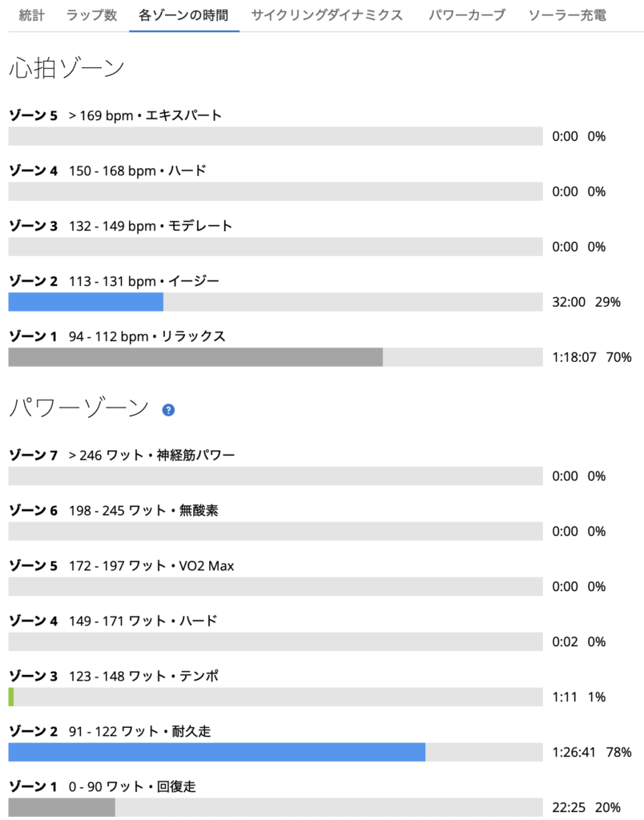Image resolution: width=644 pixels, height=820 pixels.
Task: Click the 1:18:07 70% heart rate value
Action: click(x=592, y=357)
